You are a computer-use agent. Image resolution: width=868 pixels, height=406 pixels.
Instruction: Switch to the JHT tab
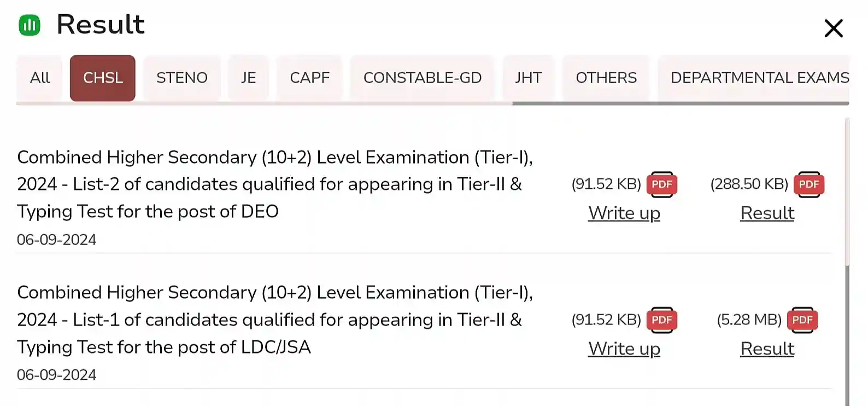tap(528, 78)
